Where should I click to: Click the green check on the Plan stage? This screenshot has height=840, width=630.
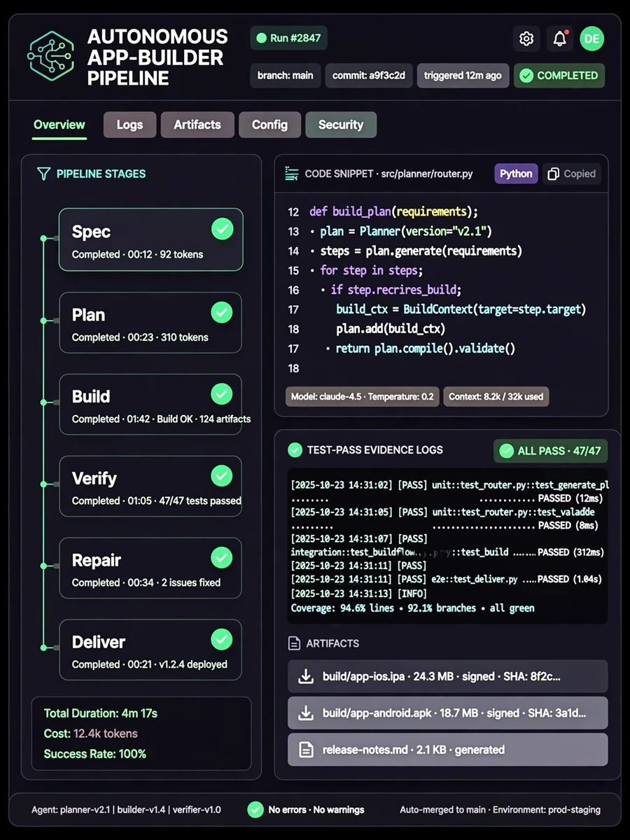tap(222, 312)
